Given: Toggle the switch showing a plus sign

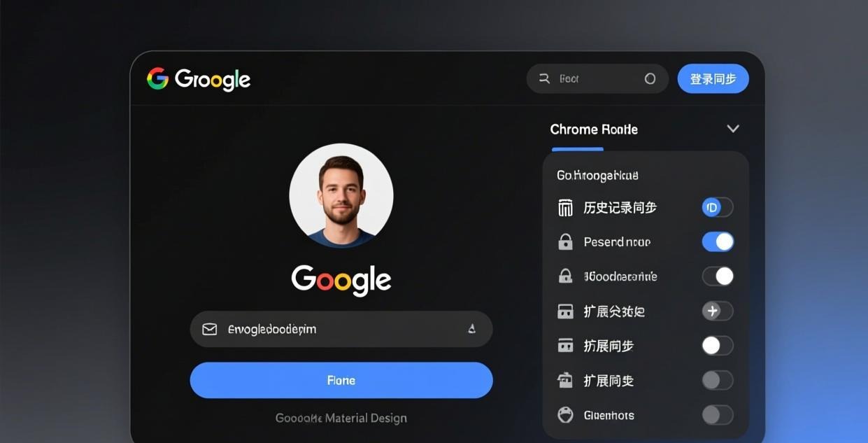Looking at the screenshot, I should click(718, 311).
